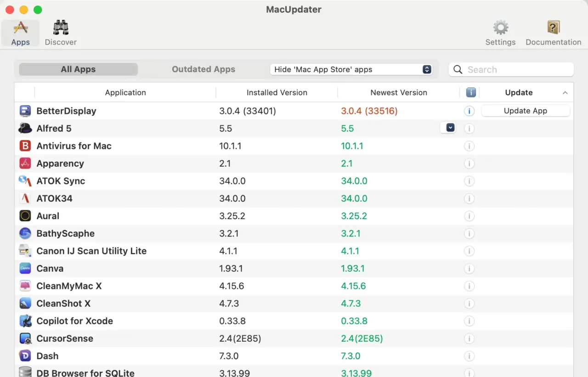The height and width of the screenshot is (377, 588).
Task: Click the Alfred 5 hat icon
Action: [25, 128]
